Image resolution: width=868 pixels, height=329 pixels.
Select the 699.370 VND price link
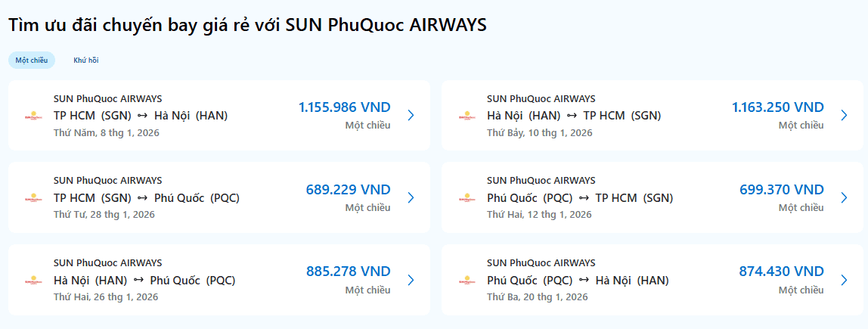coord(781,190)
